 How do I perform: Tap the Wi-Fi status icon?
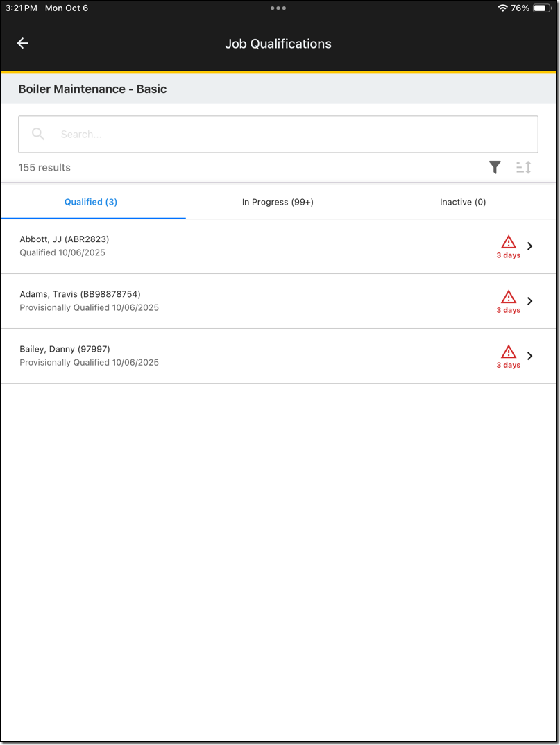pyautogui.click(x=502, y=8)
